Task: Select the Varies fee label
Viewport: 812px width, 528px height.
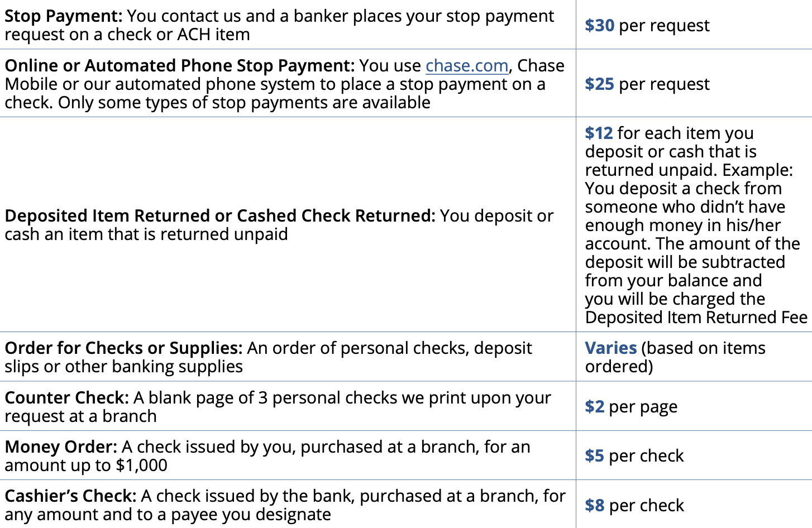Action: [611, 348]
